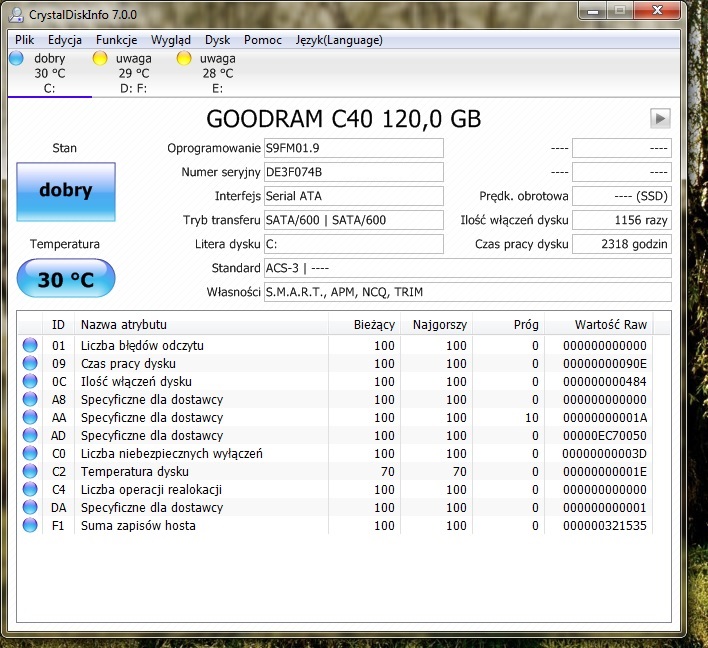
Task: Click the blue 'dobry' health status button
Action: 66,191
